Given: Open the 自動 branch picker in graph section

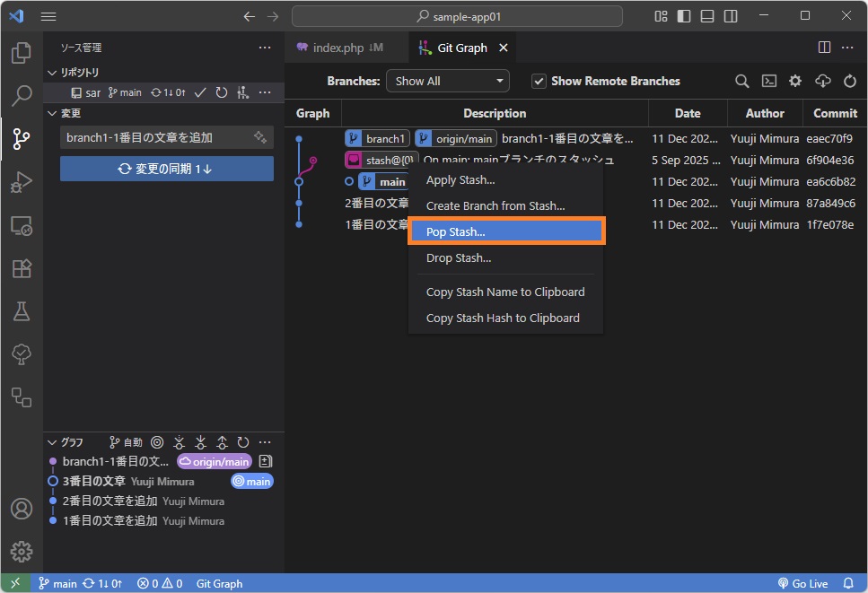Looking at the screenshot, I should [126, 442].
